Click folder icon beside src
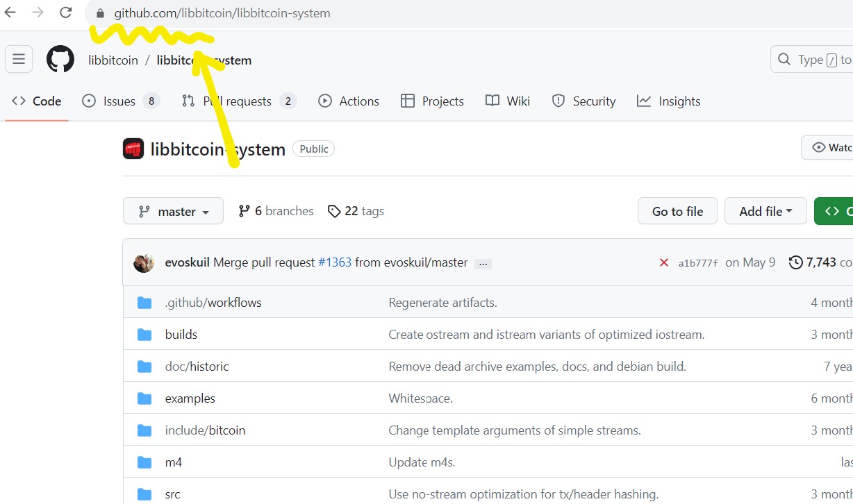Screen dimensions: 853x504 click(144, 494)
